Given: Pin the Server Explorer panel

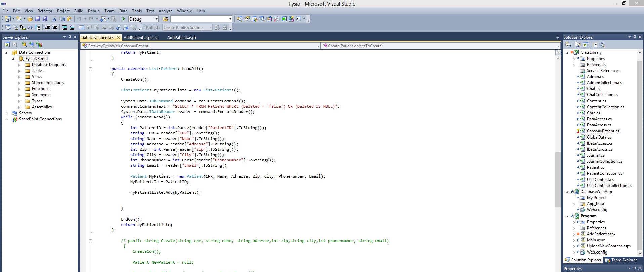Looking at the screenshot, I should click(70, 37).
